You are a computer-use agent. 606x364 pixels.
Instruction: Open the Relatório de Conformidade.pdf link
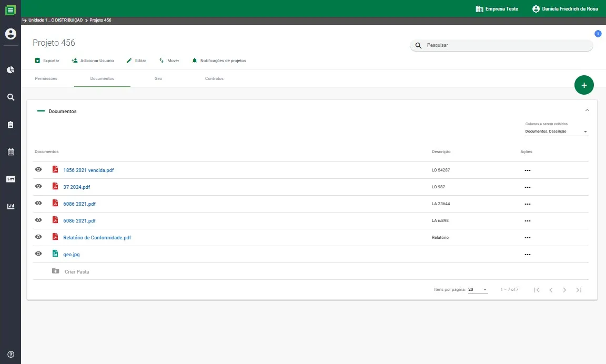tap(97, 238)
